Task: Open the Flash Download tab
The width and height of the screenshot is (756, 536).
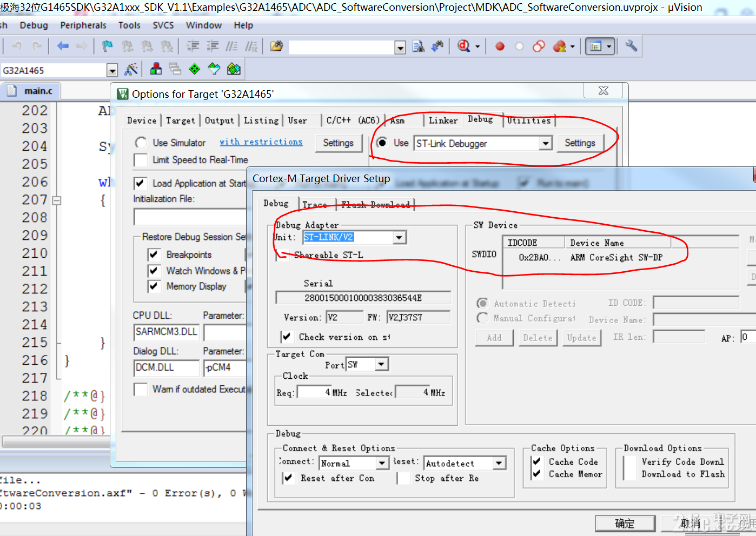Action: click(x=375, y=204)
